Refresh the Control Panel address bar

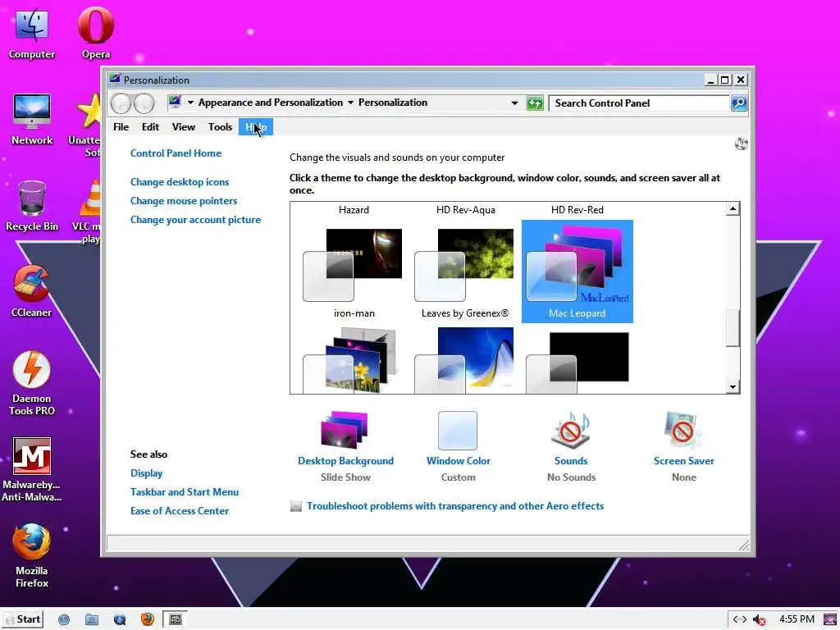[535, 103]
